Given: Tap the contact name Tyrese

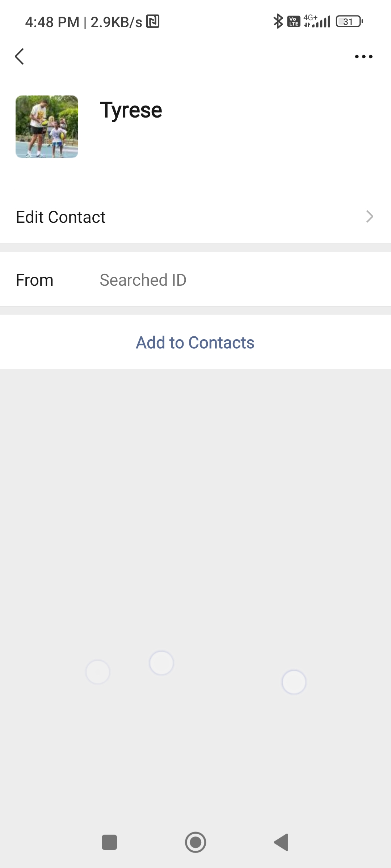Looking at the screenshot, I should 131,110.
